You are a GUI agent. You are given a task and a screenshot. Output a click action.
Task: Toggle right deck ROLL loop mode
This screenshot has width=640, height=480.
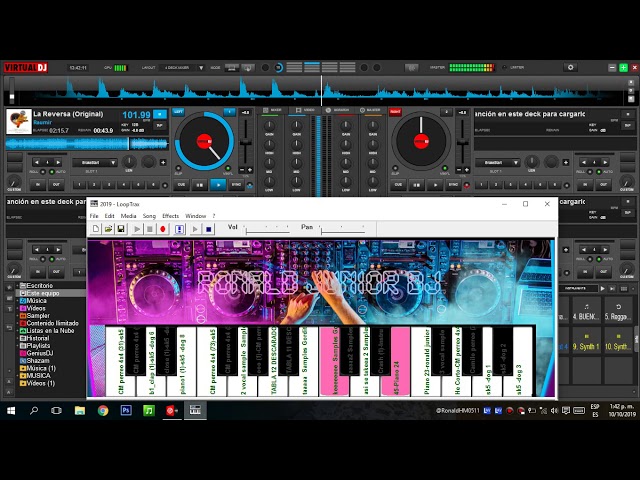590,172
